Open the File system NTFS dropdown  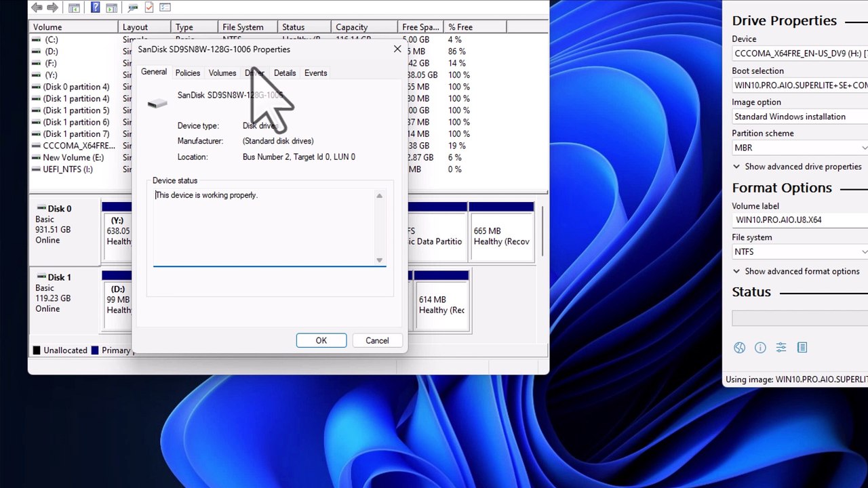pyautogui.click(x=799, y=251)
